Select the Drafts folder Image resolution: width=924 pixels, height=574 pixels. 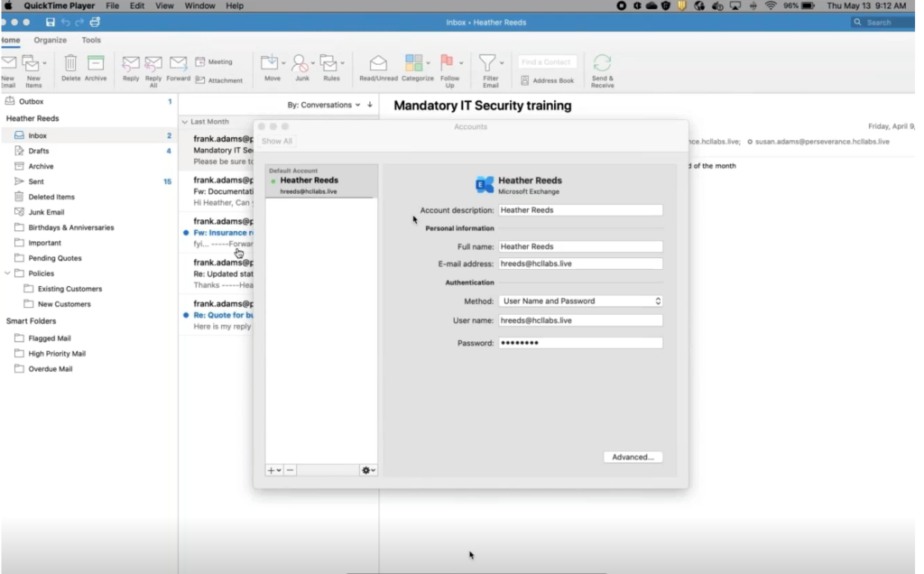pos(89,151)
